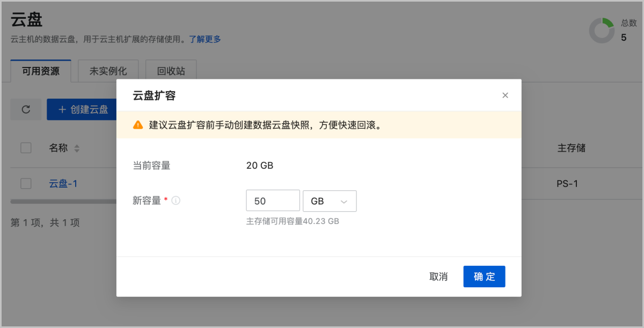Click the sort arrows beside 名称 column
This screenshot has height=328, width=644.
point(77,148)
